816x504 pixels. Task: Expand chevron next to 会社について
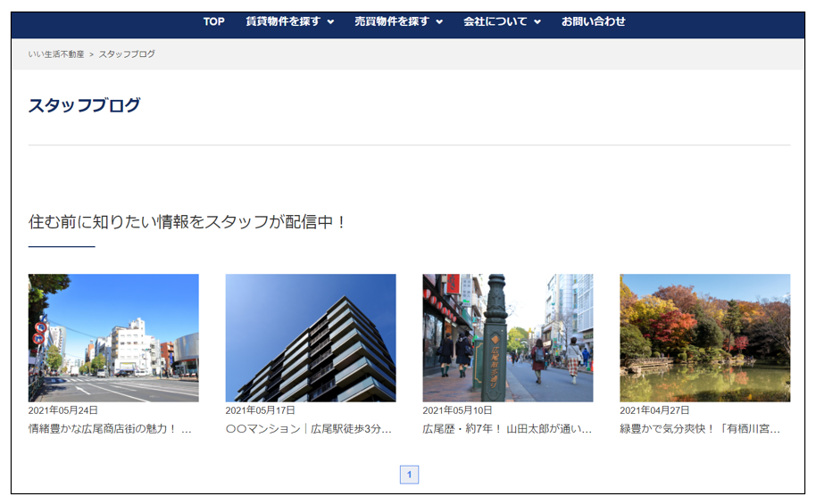[x=537, y=22]
